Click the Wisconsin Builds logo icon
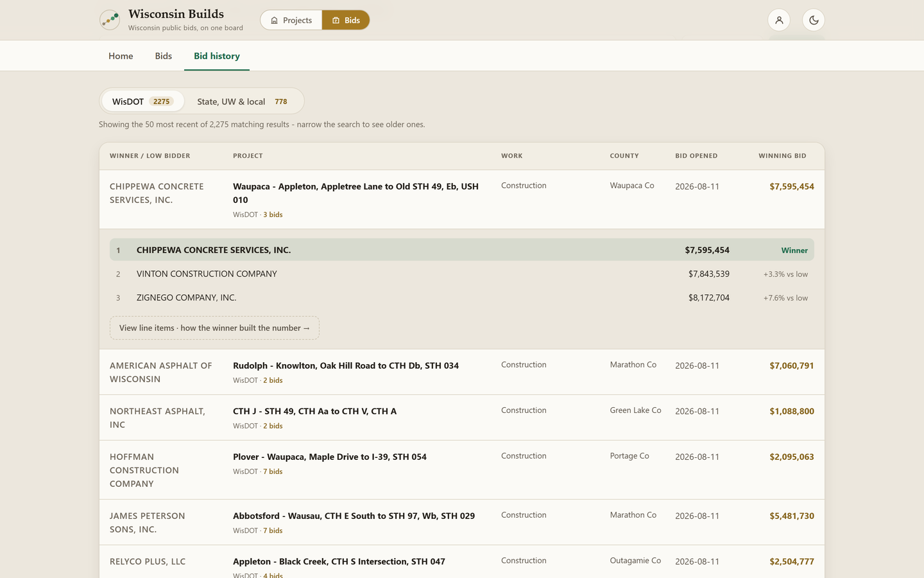924x578 pixels. point(110,20)
